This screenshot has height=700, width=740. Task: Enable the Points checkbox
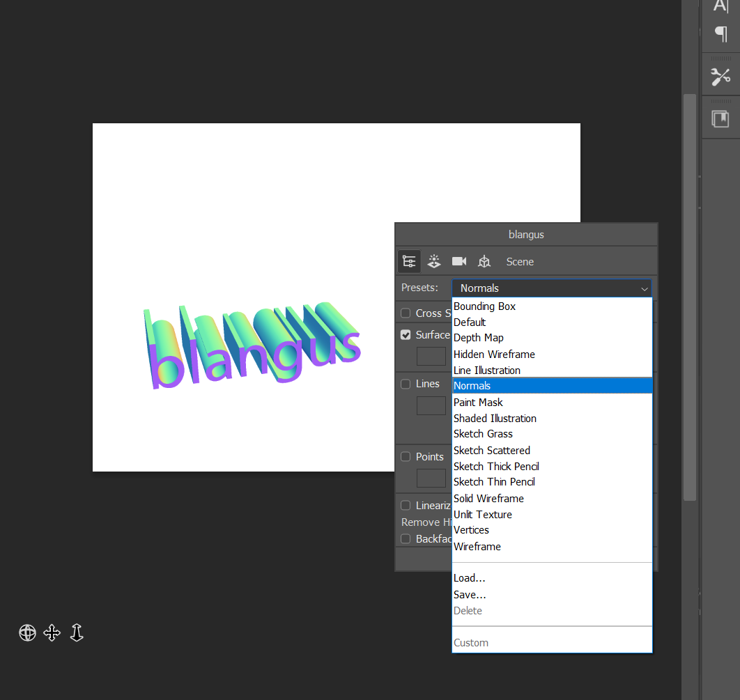coord(406,457)
